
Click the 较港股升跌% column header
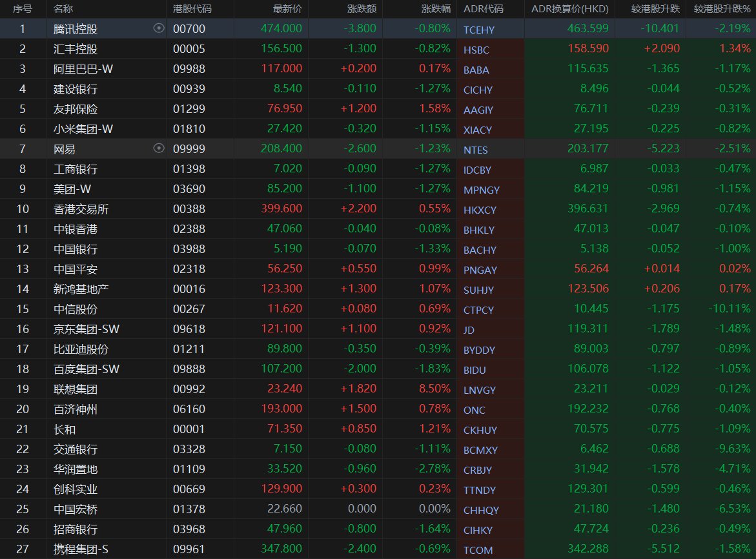click(x=722, y=8)
